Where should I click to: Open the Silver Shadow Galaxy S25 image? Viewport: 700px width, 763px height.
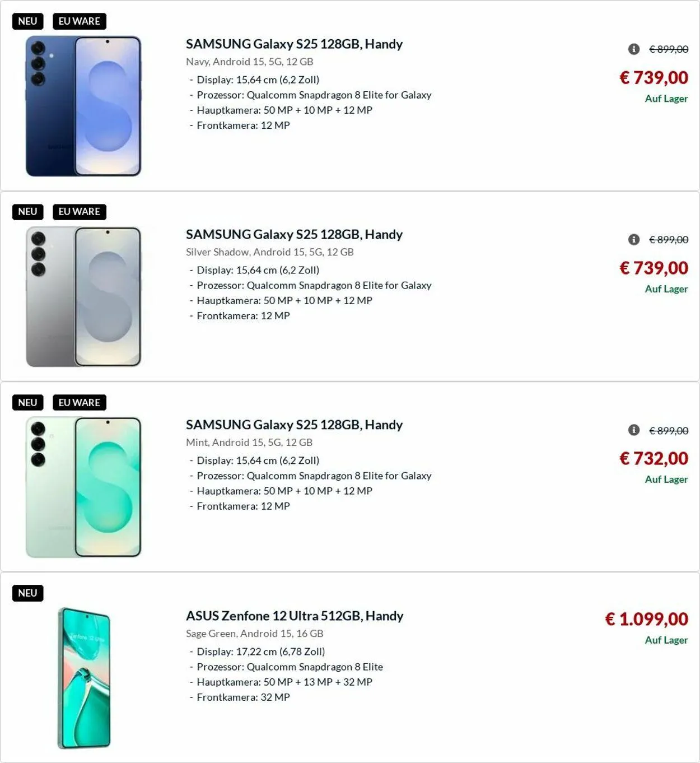(83, 297)
